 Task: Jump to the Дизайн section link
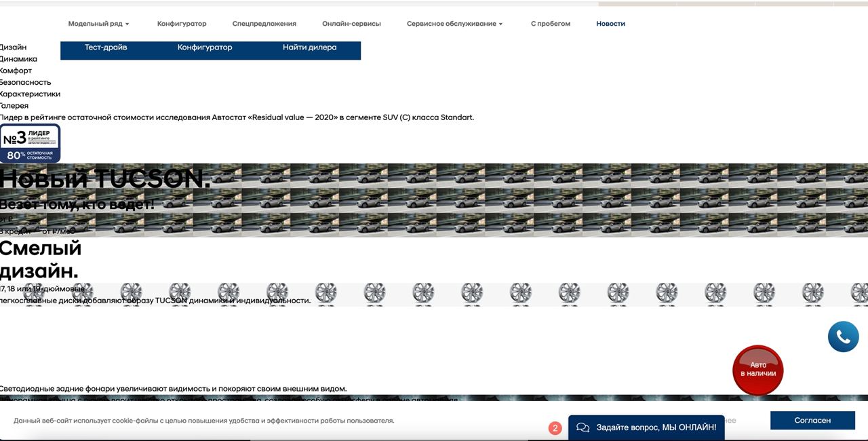(13, 47)
